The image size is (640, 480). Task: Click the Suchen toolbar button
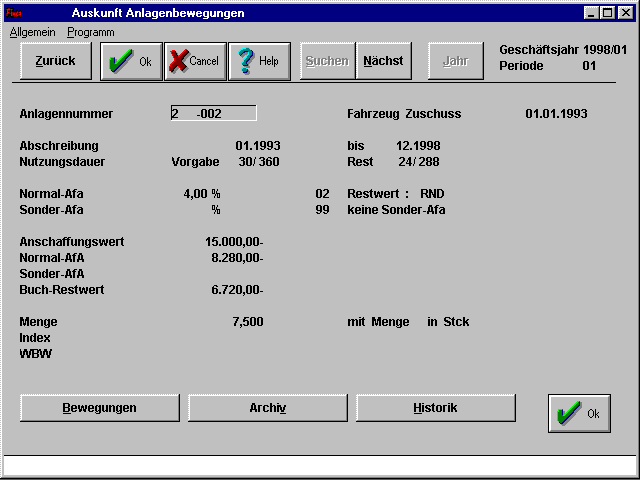click(327, 61)
